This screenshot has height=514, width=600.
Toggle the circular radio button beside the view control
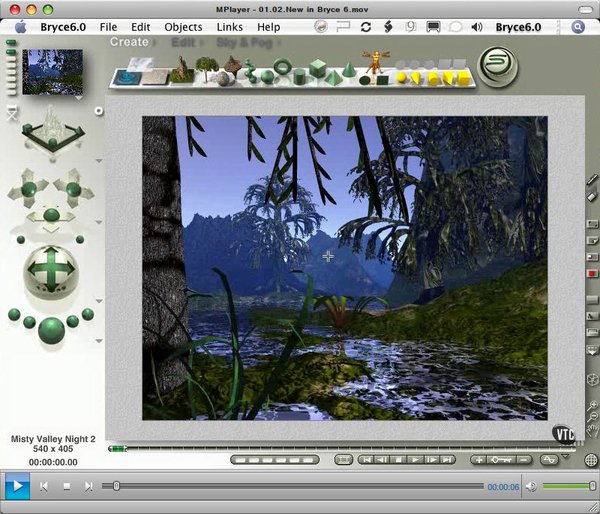pyautogui.click(x=99, y=111)
